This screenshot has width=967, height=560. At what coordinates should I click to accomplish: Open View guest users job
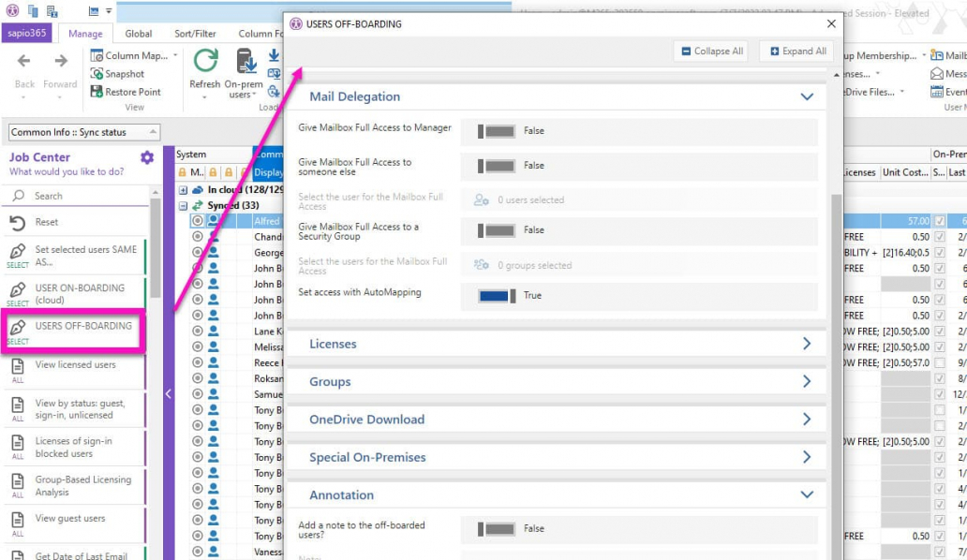(x=74, y=523)
